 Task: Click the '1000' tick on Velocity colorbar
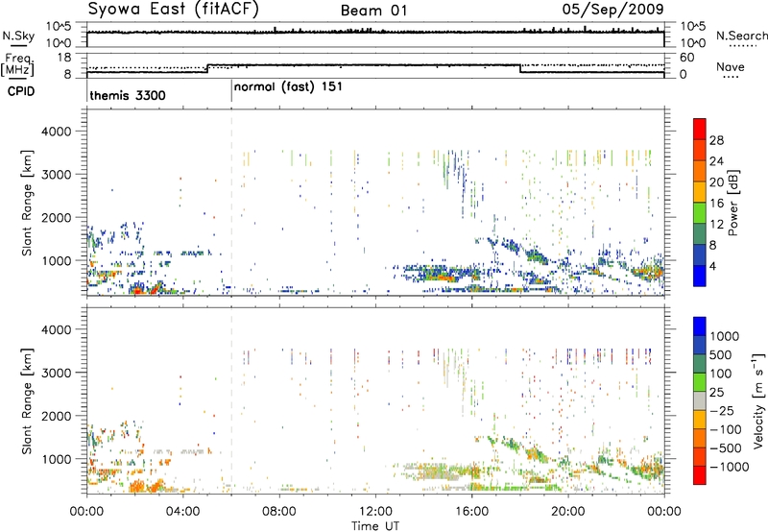tap(724, 336)
